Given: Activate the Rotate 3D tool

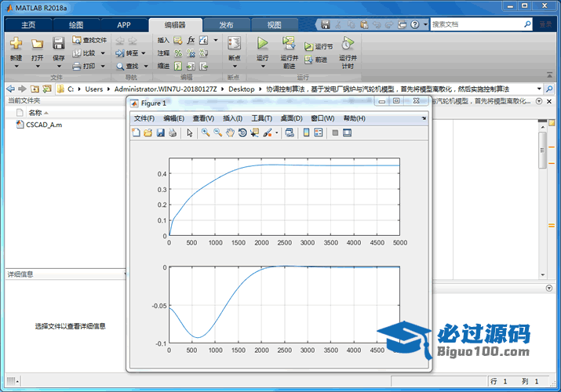Looking at the screenshot, I should [242, 133].
